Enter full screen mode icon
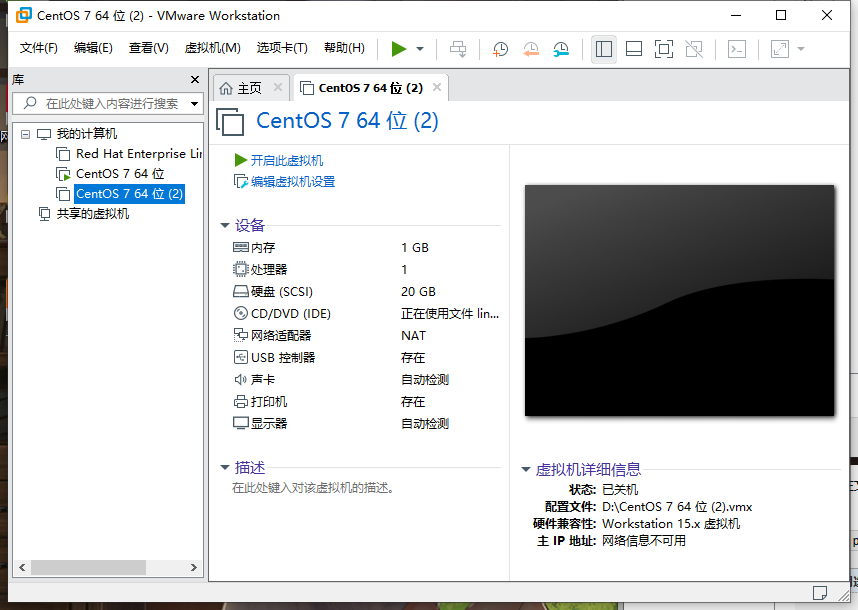The width and height of the screenshot is (858, 610). (664, 49)
